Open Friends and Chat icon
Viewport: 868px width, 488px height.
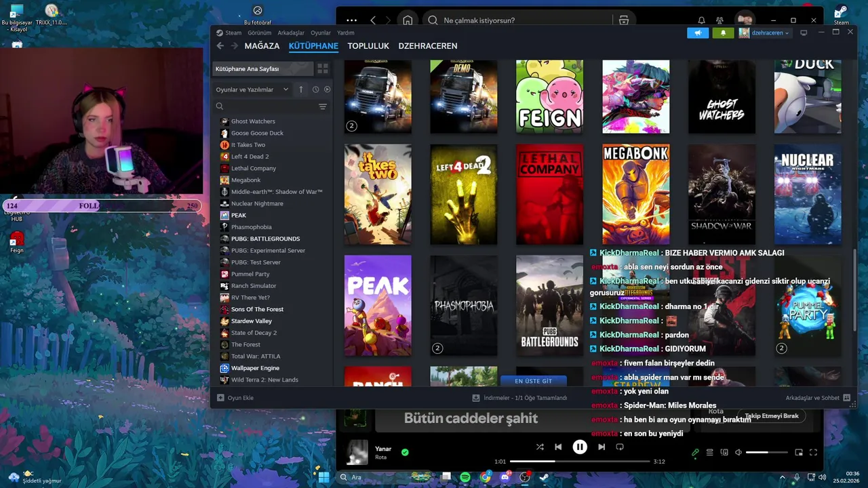coord(846,398)
